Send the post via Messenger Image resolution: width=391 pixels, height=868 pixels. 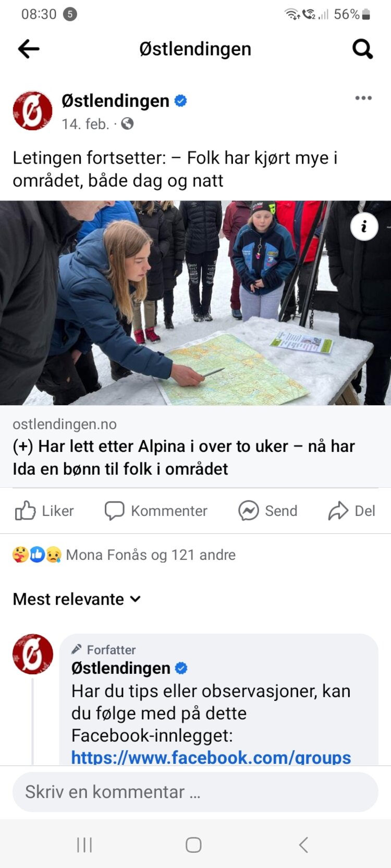point(268,511)
